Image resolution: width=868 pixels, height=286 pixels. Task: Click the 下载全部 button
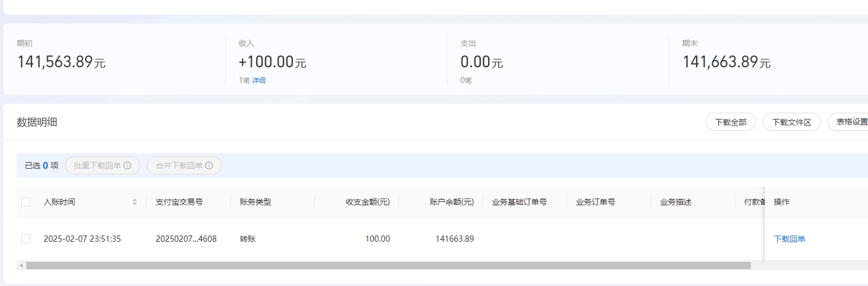pyautogui.click(x=731, y=122)
